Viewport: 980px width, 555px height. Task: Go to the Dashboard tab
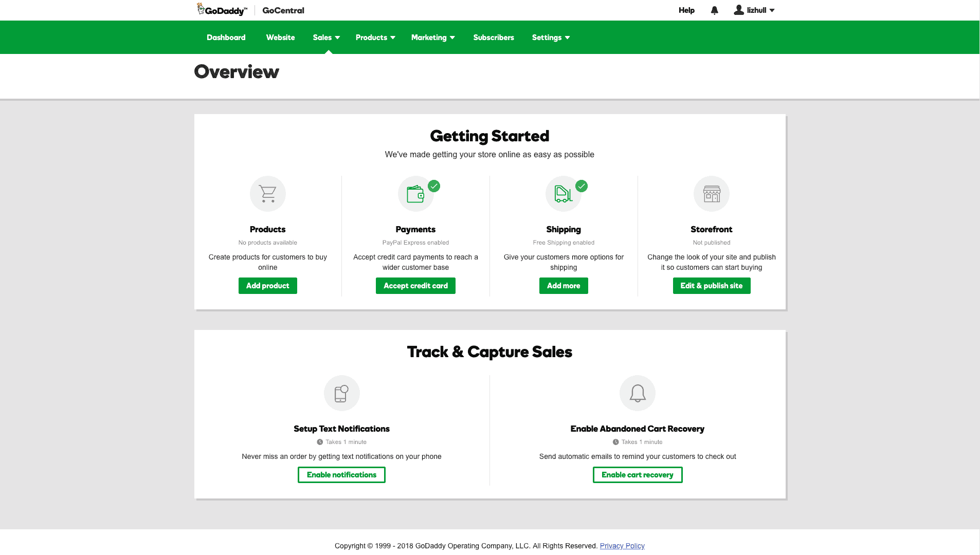(x=226, y=38)
